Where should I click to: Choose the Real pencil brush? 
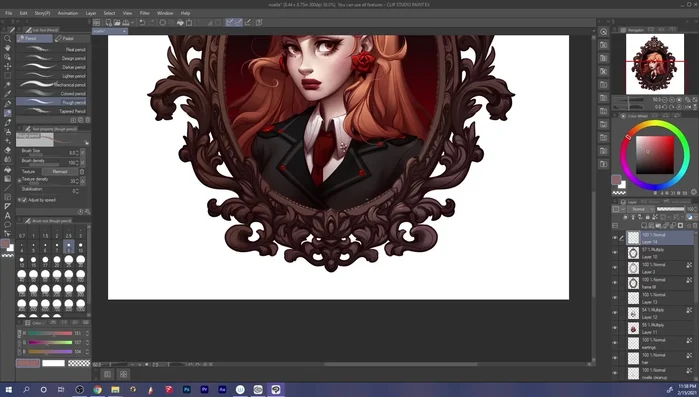[x=52, y=49]
